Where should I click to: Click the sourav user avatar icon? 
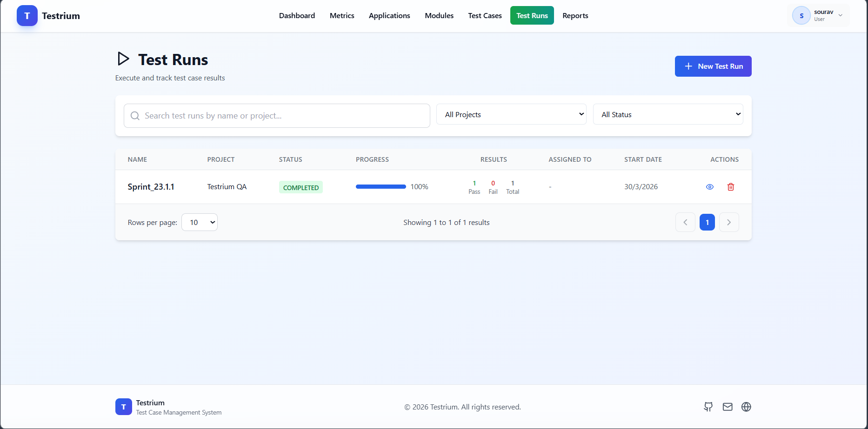point(801,16)
